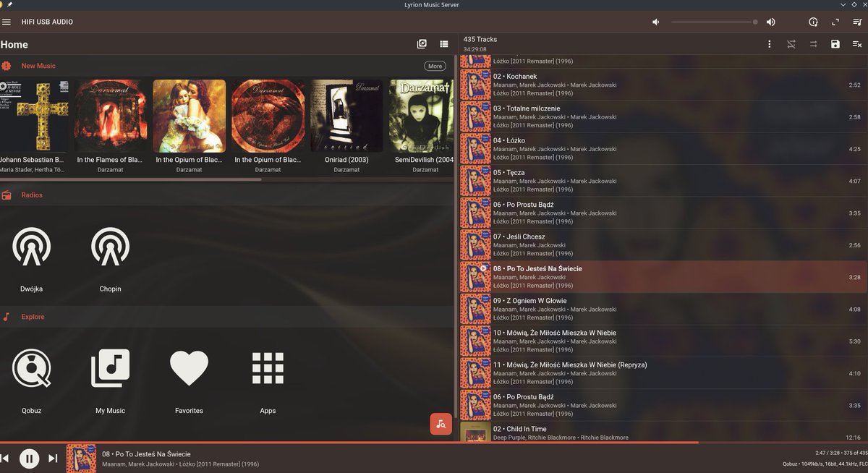Toggle queue repeat mode
868x473 pixels.
(x=813, y=44)
